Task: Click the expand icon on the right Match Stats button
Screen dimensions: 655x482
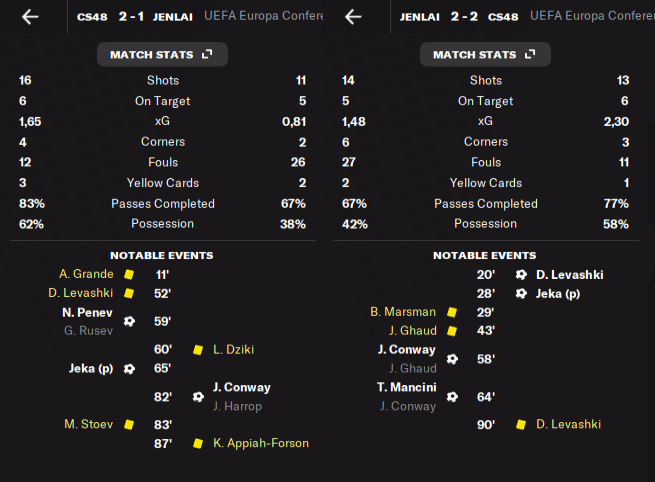Action: tap(530, 54)
